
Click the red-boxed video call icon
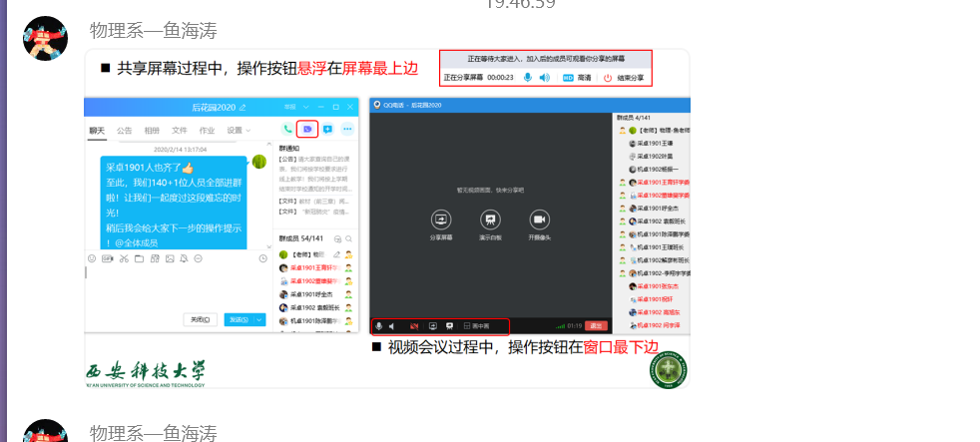(307, 129)
